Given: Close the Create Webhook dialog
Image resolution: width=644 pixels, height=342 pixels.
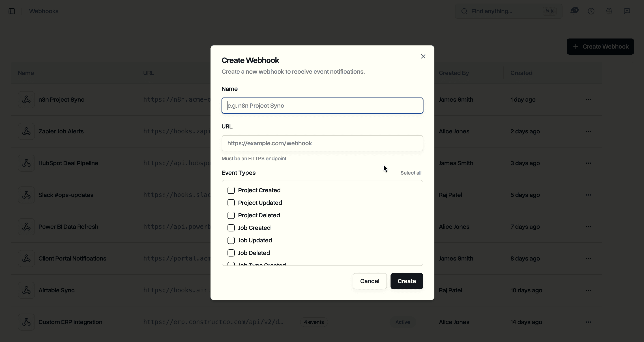Looking at the screenshot, I should pyautogui.click(x=423, y=56).
